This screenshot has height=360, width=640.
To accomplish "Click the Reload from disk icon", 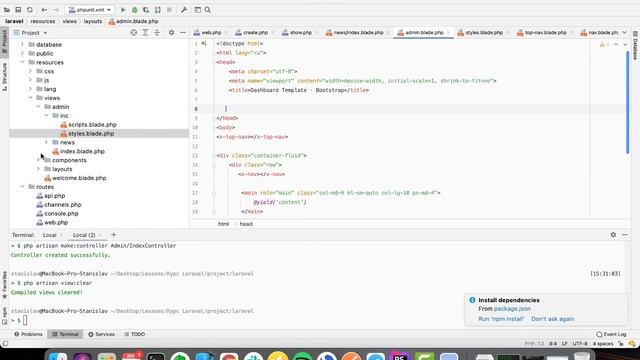I will tap(29, 10).
